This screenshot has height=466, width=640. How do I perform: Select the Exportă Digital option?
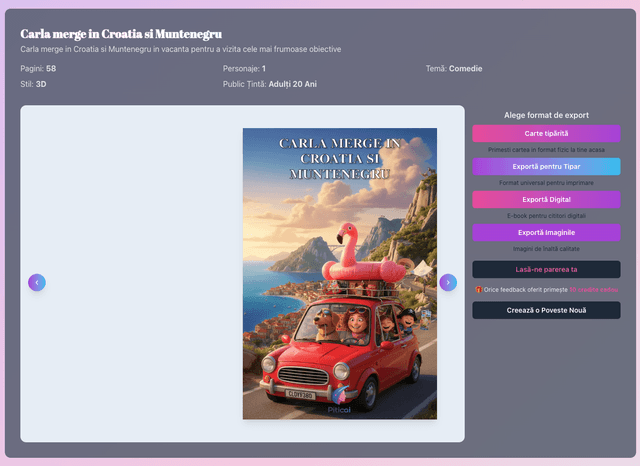click(546, 200)
